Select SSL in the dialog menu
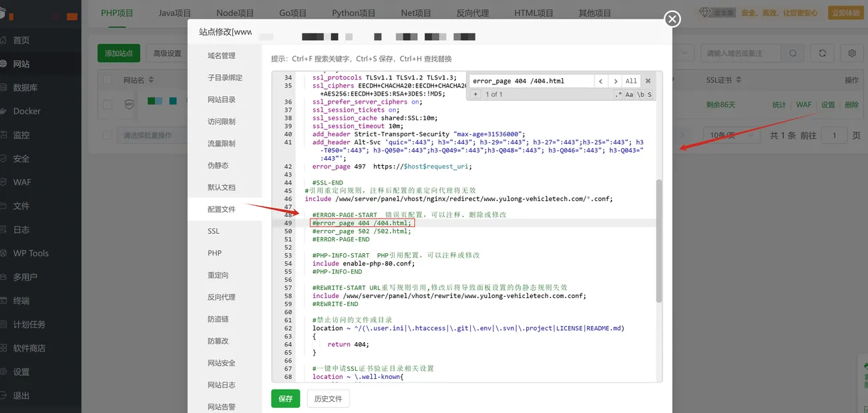Image resolution: width=868 pixels, height=413 pixels. tap(214, 231)
